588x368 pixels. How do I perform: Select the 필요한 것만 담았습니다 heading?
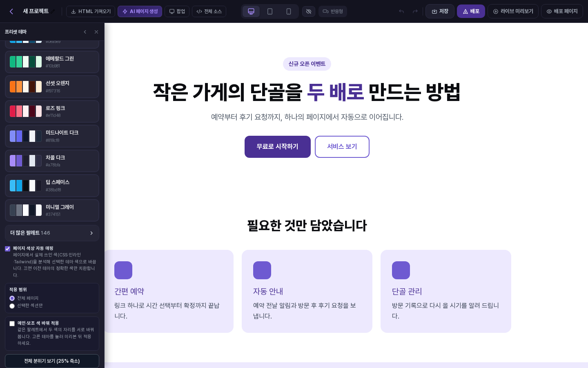point(307,225)
